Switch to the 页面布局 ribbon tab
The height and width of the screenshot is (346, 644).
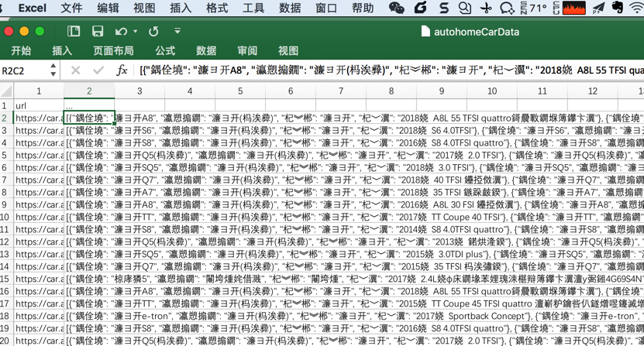[x=113, y=50]
